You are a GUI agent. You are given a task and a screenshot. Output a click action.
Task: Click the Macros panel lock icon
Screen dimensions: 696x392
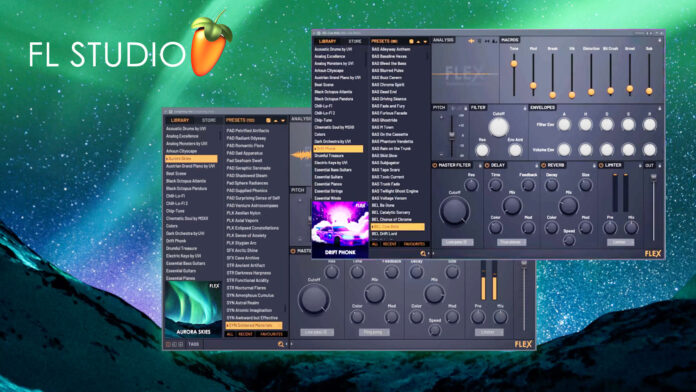660,40
